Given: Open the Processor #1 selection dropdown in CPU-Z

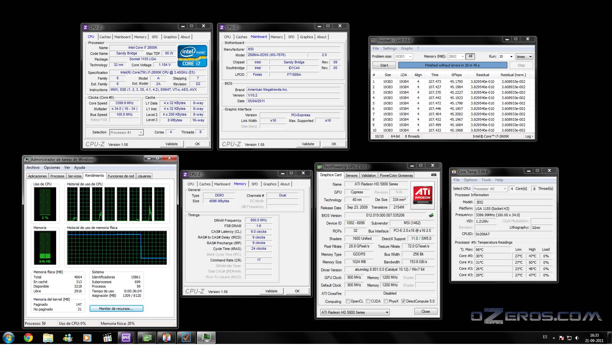Looking at the screenshot, I should (x=141, y=132).
